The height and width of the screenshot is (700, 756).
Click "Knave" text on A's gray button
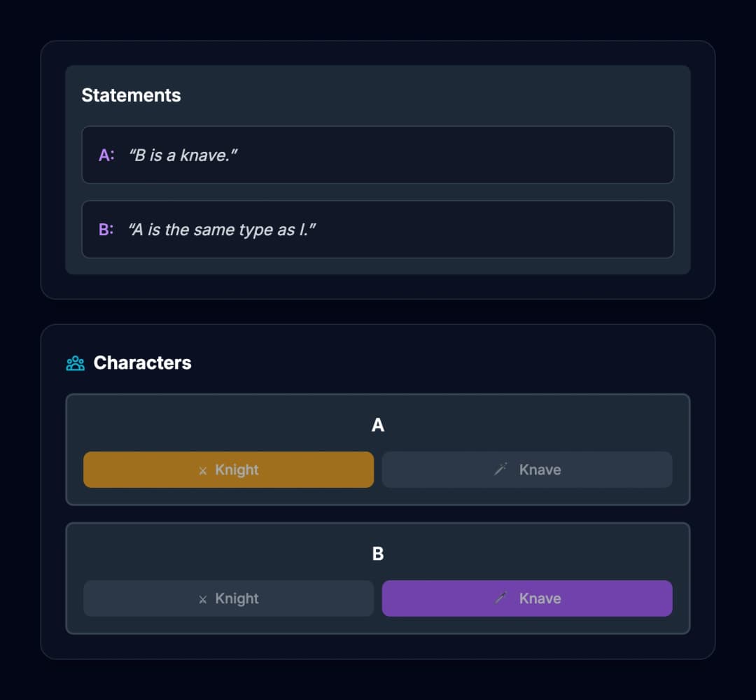point(540,470)
